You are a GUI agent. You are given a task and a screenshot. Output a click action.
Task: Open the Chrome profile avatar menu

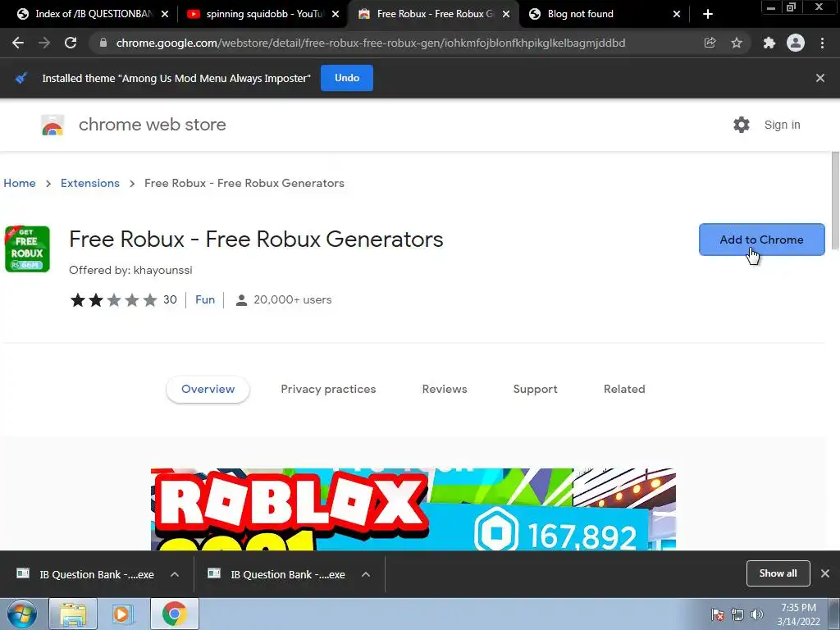pyautogui.click(x=796, y=43)
